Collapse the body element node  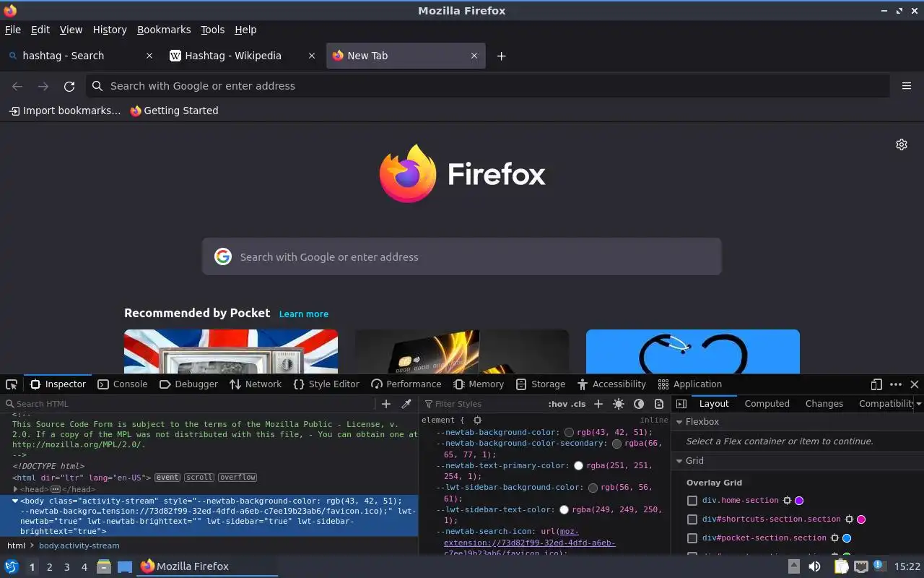[15, 501]
